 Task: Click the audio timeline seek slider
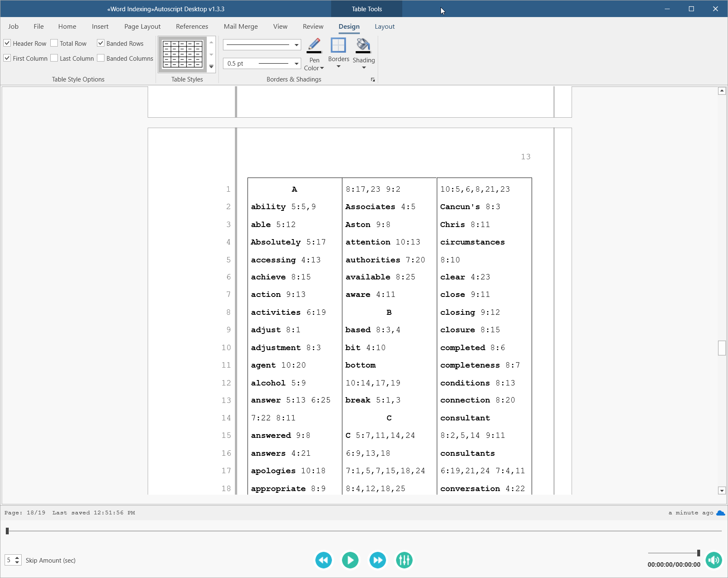pos(364,531)
